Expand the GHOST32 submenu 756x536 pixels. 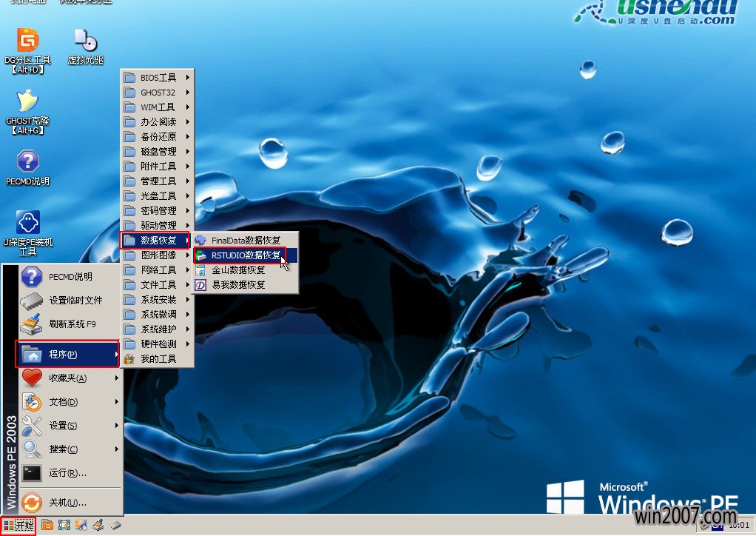click(x=157, y=92)
